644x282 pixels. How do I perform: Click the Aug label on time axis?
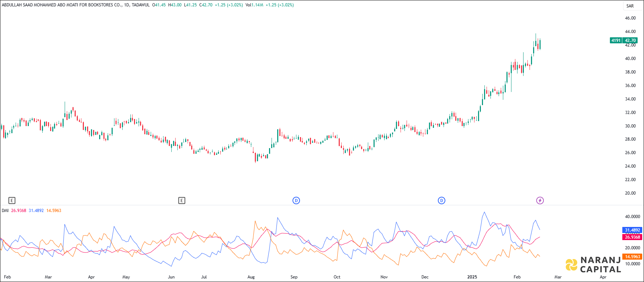[251, 277]
